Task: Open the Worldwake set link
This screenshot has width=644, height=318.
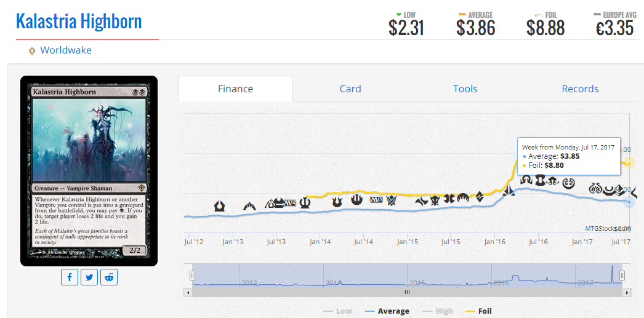Action: pos(66,50)
